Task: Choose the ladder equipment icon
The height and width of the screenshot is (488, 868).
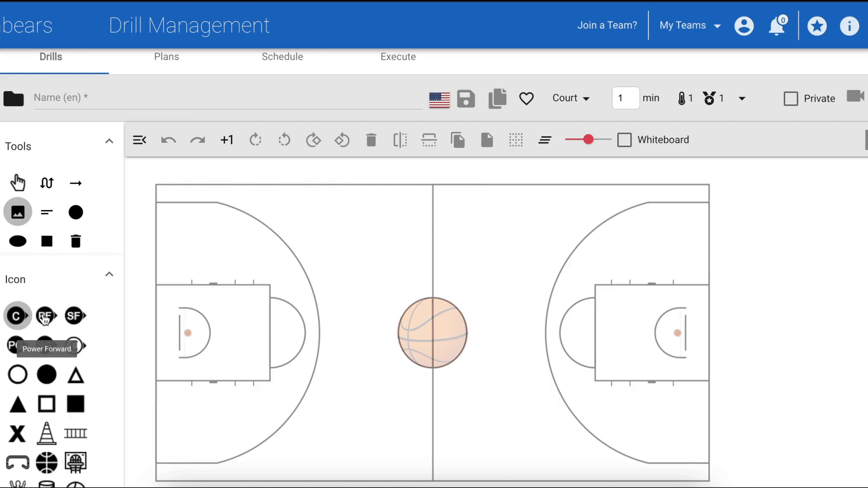Action: coord(75,434)
